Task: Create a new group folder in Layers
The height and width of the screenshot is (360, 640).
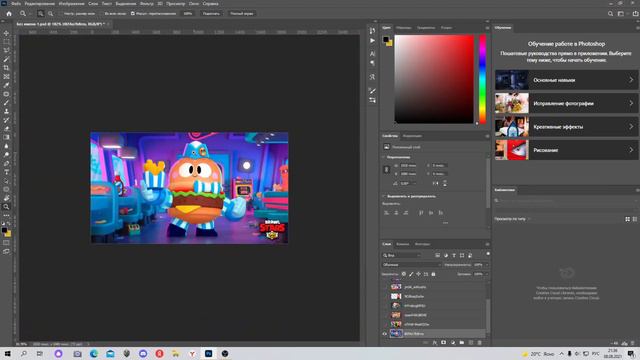Action: pos(462,343)
